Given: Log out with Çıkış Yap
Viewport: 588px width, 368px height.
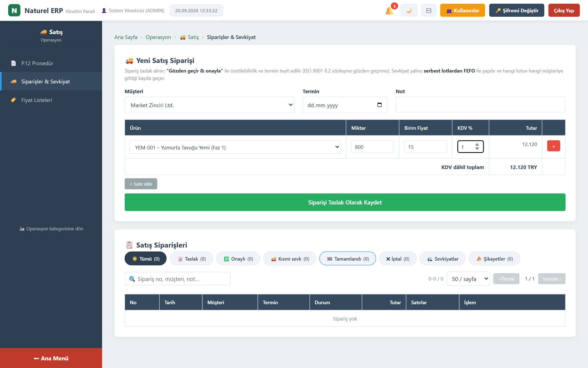Looking at the screenshot, I should 564,10.
